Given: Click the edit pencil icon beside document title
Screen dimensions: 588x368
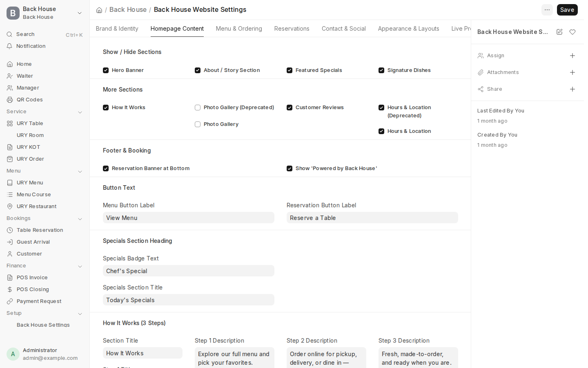Looking at the screenshot, I should click(559, 32).
